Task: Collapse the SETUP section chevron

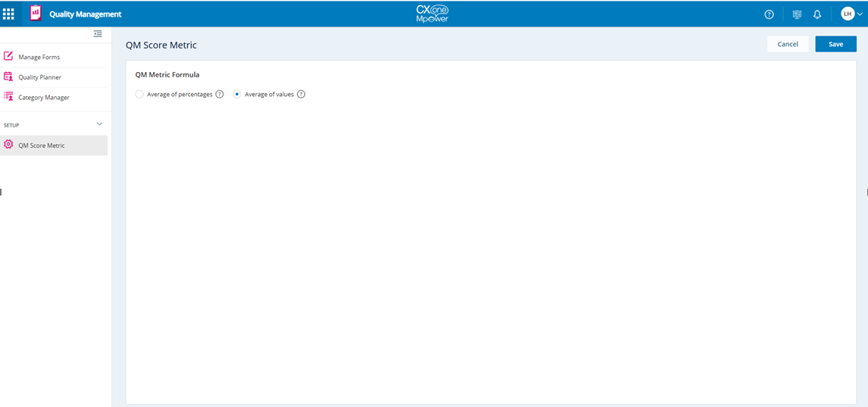Action: (x=99, y=124)
